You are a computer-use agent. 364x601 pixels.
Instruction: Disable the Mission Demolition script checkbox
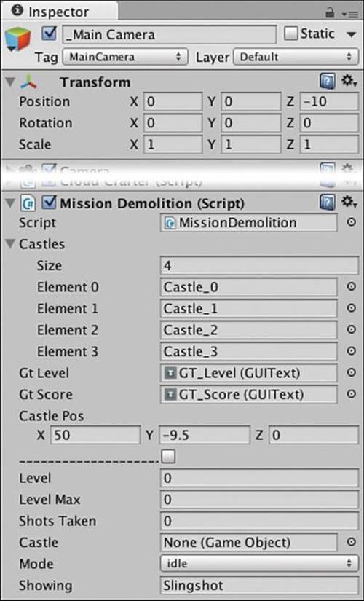[49, 203]
